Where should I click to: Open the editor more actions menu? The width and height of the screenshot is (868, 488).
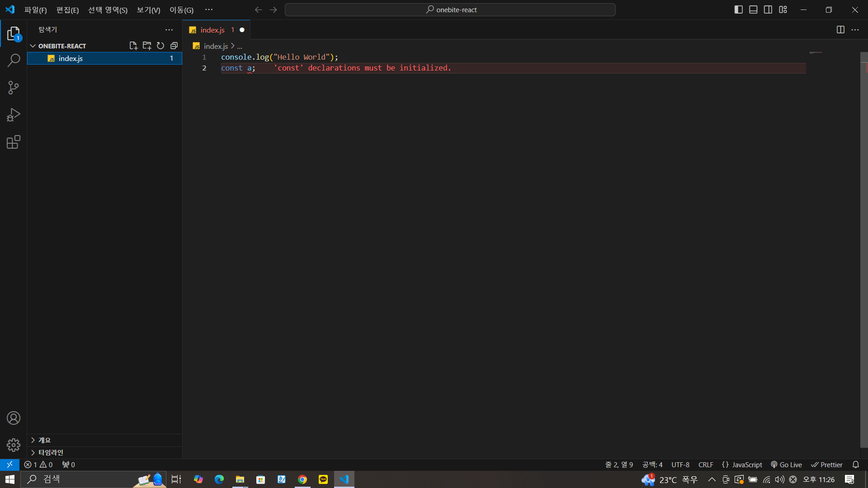[x=855, y=30]
